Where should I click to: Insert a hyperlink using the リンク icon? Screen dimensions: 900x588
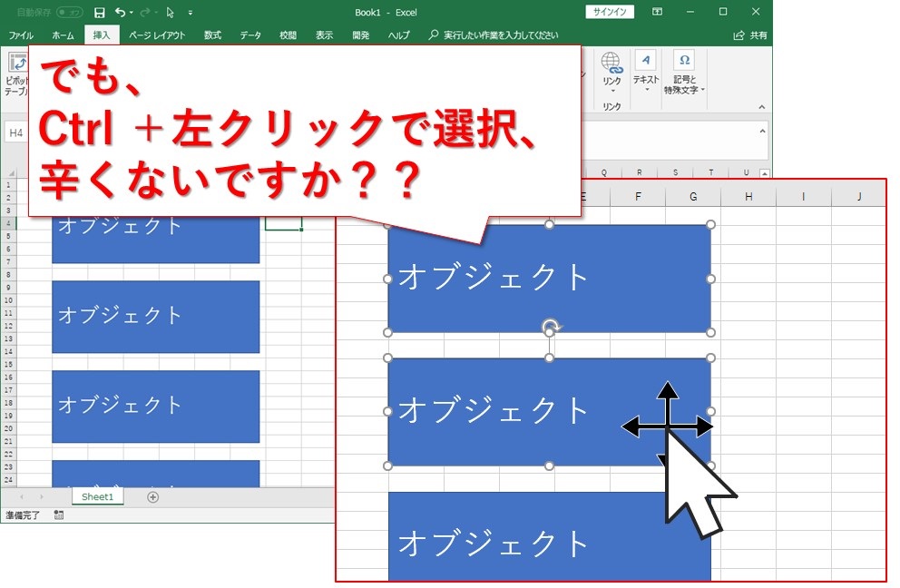[x=610, y=64]
